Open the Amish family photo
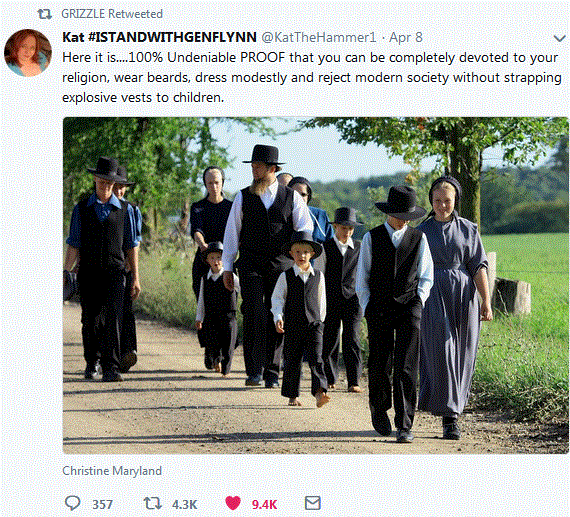The image size is (570, 517). pyautogui.click(x=316, y=285)
